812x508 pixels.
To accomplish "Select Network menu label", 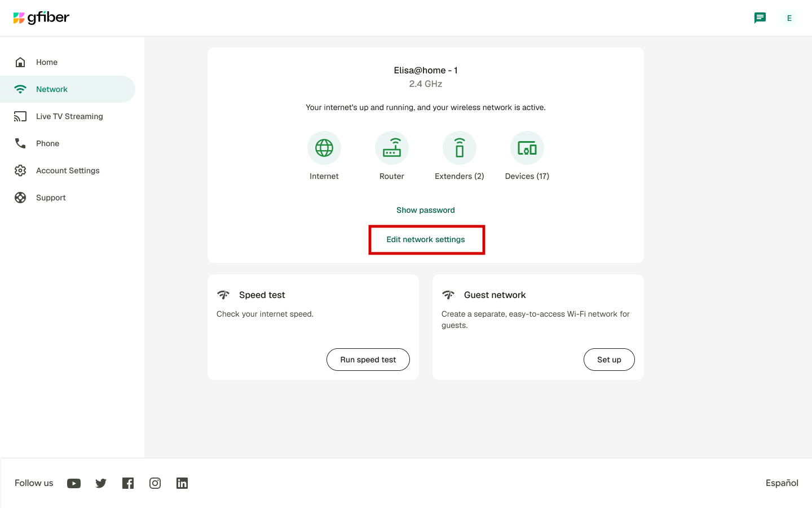I will (52, 89).
